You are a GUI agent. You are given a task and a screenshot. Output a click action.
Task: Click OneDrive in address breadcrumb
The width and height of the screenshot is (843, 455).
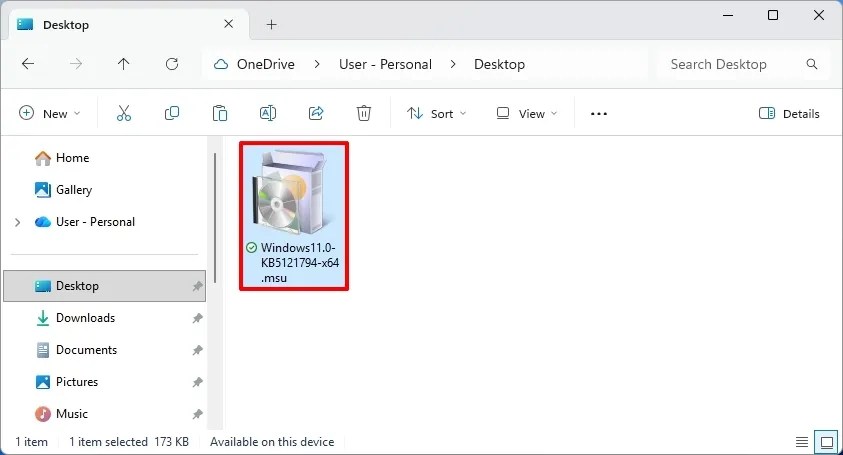266,65
